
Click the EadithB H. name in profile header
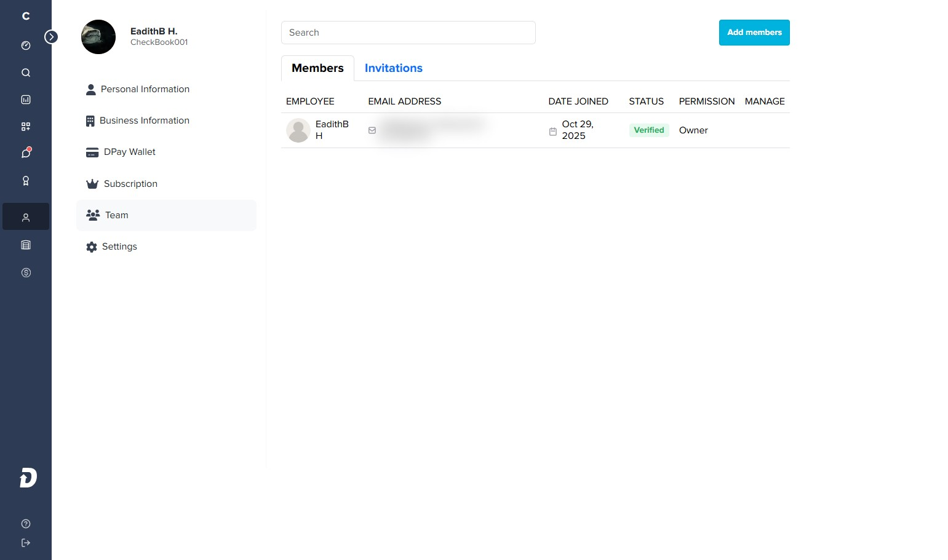click(x=154, y=31)
